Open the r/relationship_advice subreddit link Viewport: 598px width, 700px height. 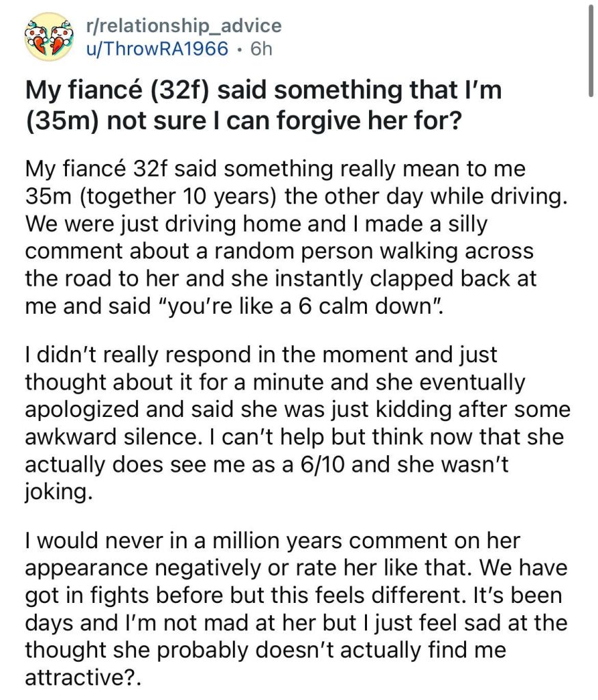pos(180,26)
